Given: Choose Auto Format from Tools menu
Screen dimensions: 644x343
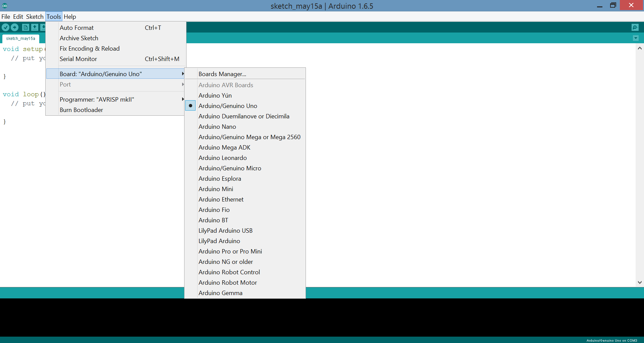Looking at the screenshot, I should point(116,28).
